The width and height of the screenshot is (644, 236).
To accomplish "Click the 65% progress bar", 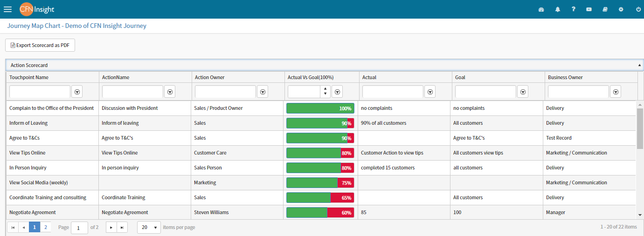I will tap(320, 197).
